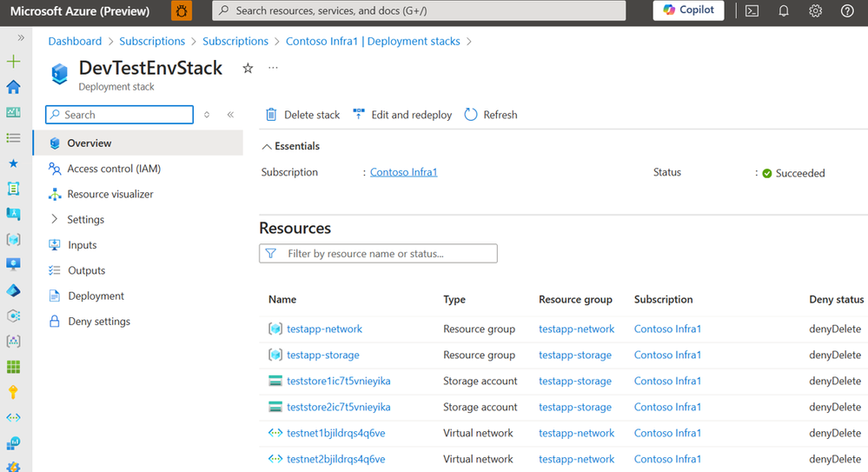Image resolution: width=868 pixels, height=472 pixels.
Task: Click Delete stack
Action: click(x=303, y=115)
